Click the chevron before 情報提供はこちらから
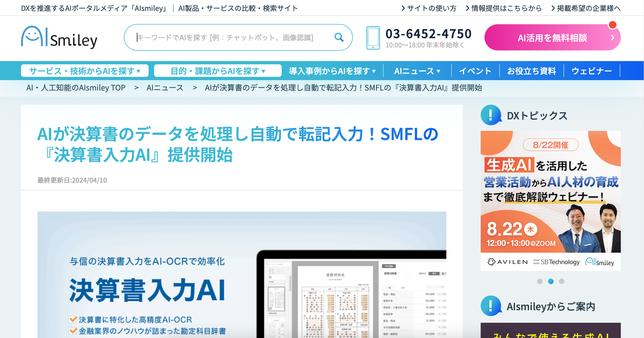 tap(467, 8)
